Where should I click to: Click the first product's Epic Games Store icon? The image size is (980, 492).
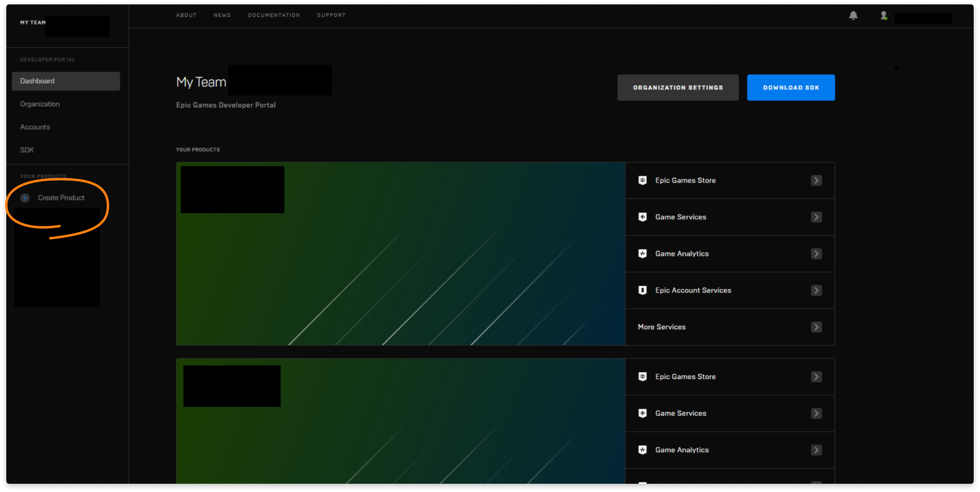pyautogui.click(x=642, y=181)
